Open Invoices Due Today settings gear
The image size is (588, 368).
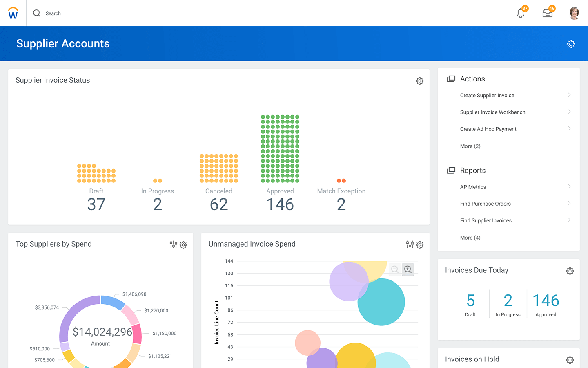(x=570, y=271)
